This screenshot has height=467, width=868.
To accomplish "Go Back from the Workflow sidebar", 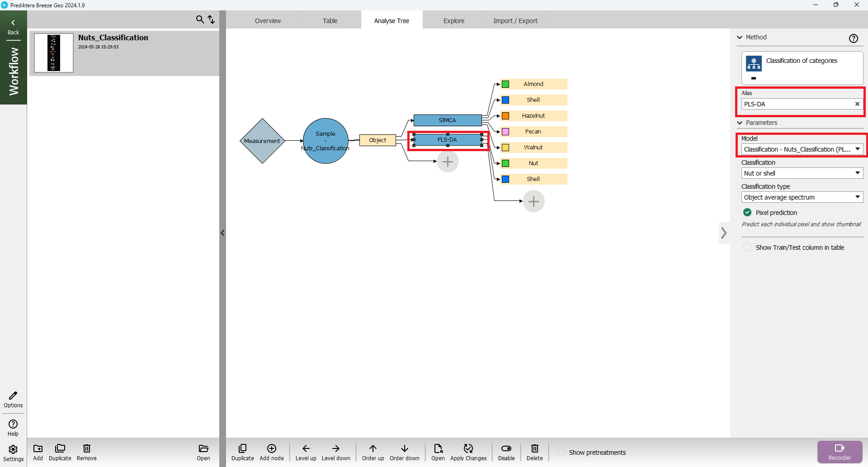I will tap(13, 27).
